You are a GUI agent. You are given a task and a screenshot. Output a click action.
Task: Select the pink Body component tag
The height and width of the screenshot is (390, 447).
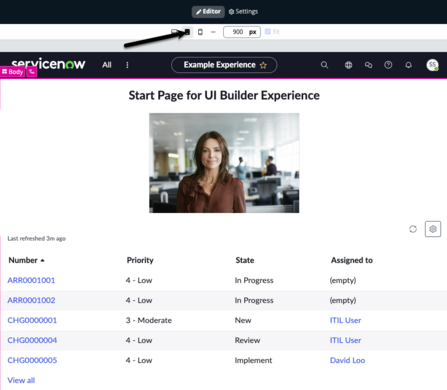(13, 72)
